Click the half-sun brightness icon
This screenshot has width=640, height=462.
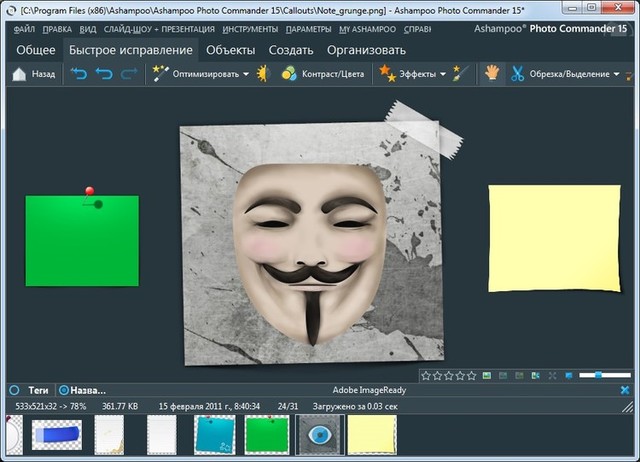[264, 74]
